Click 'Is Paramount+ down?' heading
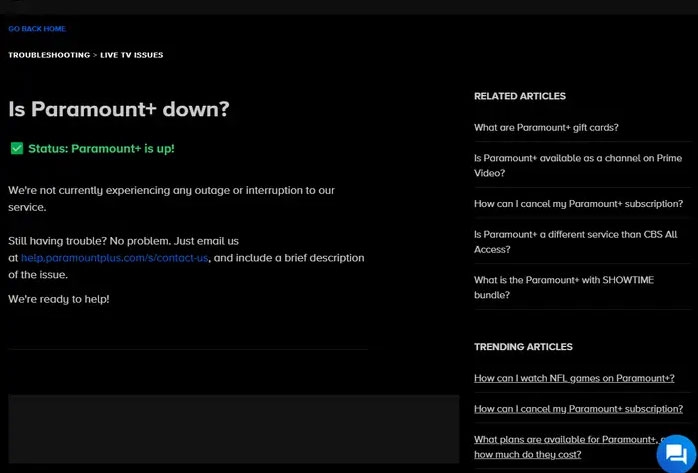The width and height of the screenshot is (698, 473). tap(118, 109)
